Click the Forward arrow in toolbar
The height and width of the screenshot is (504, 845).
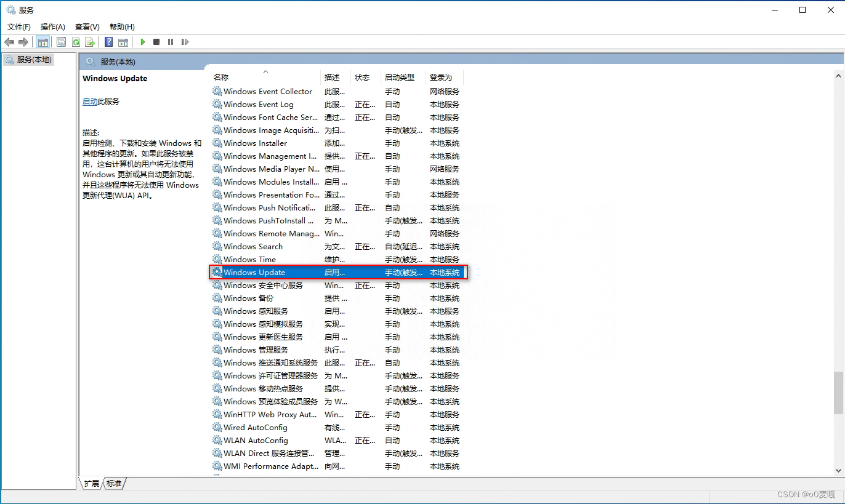point(23,42)
